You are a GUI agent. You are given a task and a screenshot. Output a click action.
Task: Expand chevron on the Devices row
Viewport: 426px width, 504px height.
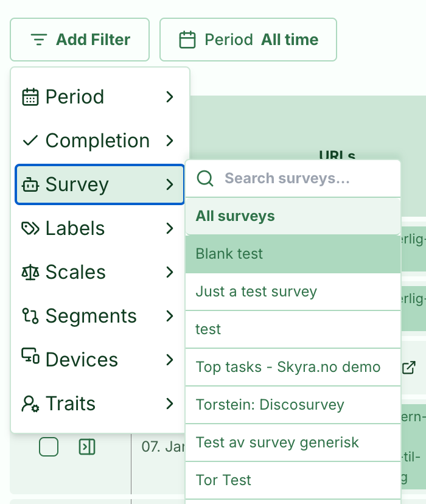[170, 360]
